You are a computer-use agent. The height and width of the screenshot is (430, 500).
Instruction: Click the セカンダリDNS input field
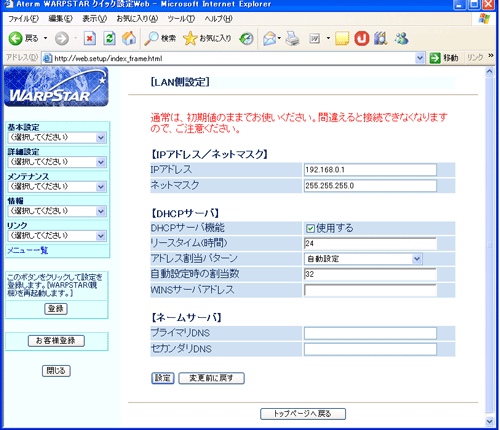[x=370, y=349]
